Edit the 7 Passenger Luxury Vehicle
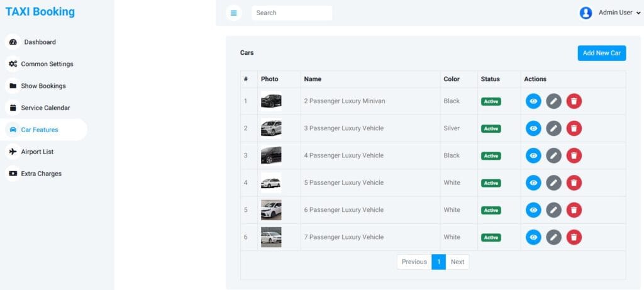This screenshot has height=290, width=644. click(x=553, y=237)
